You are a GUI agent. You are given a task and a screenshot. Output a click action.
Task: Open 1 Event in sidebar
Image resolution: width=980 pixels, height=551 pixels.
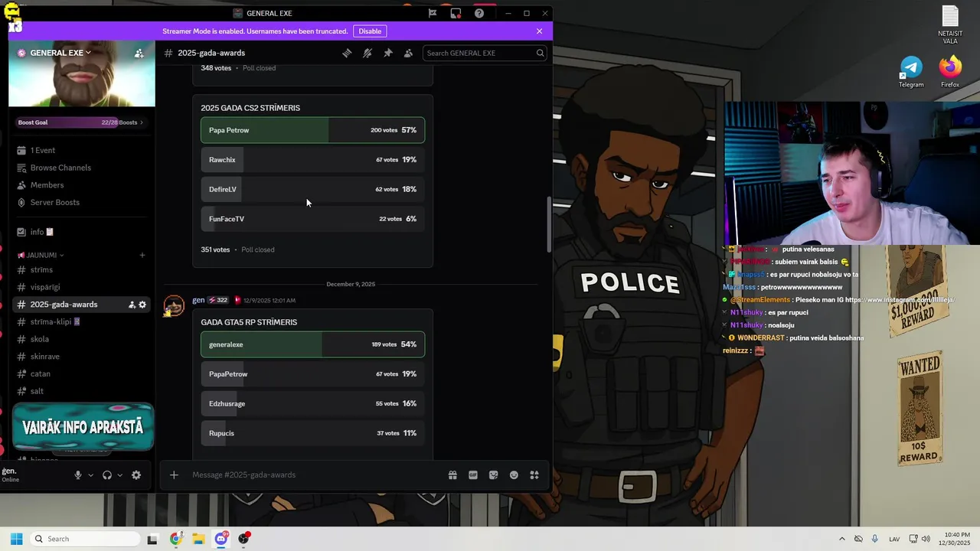[80, 150]
